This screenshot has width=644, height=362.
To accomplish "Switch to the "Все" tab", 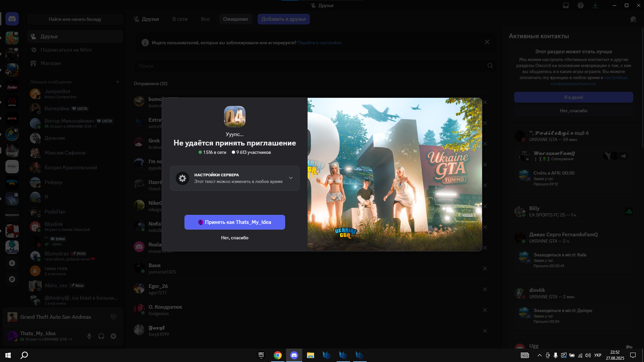I will (205, 19).
